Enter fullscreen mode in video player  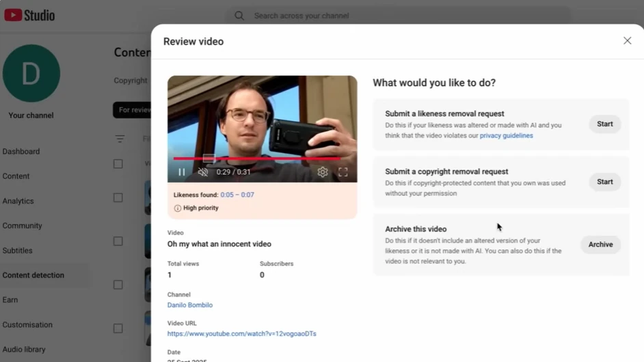pyautogui.click(x=343, y=172)
